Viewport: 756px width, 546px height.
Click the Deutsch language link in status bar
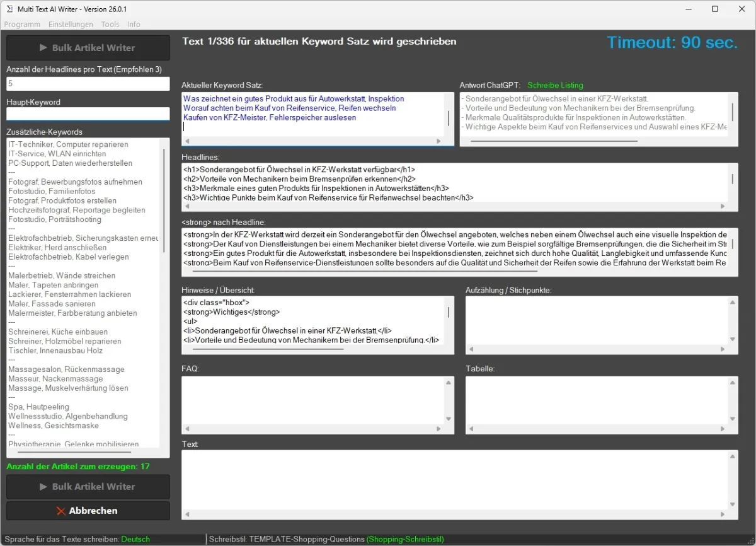click(135, 539)
